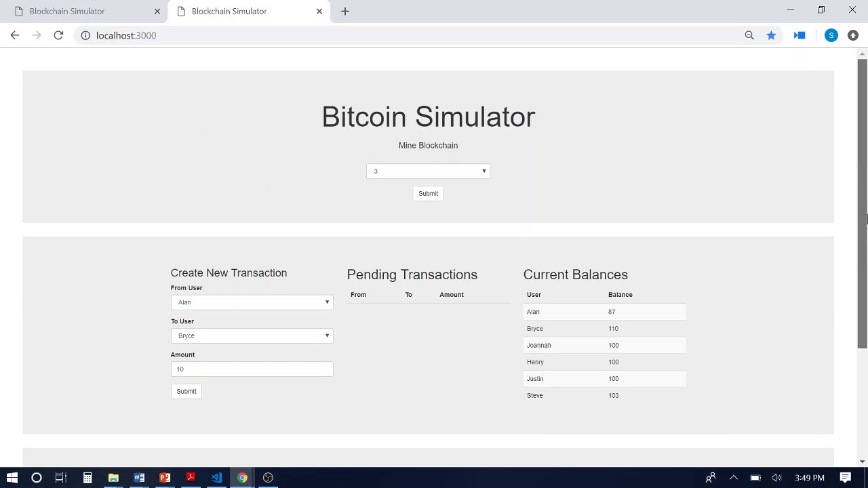Open the mining difficulty dropdown showing 3

click(x=428, y=171)
